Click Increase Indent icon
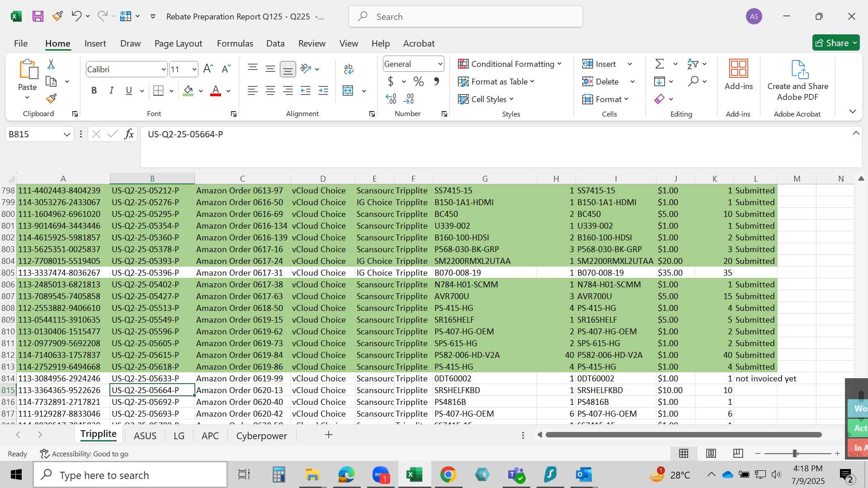The height and width of the screenshot is (488, 868). (x=323, y=91)
